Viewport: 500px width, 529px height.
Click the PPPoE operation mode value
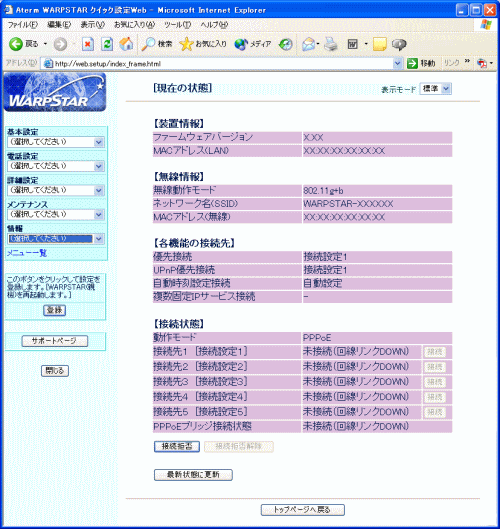point(317,338)
